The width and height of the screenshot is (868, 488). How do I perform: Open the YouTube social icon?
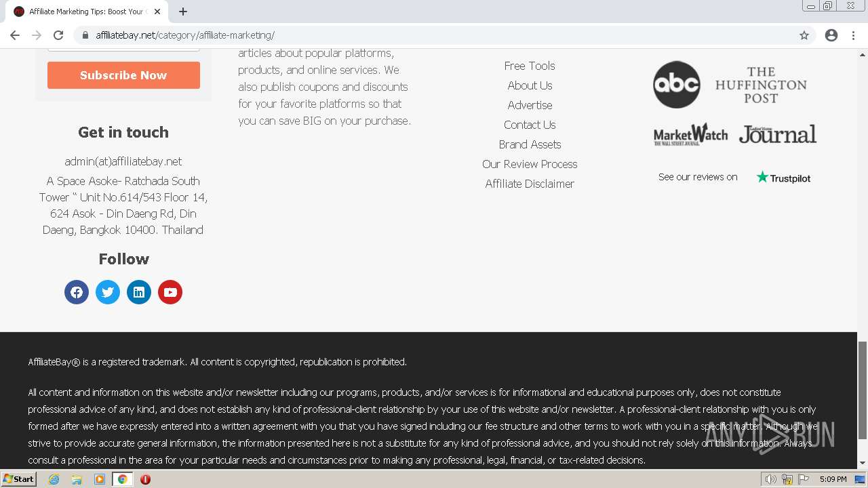(x=170, y=292)
